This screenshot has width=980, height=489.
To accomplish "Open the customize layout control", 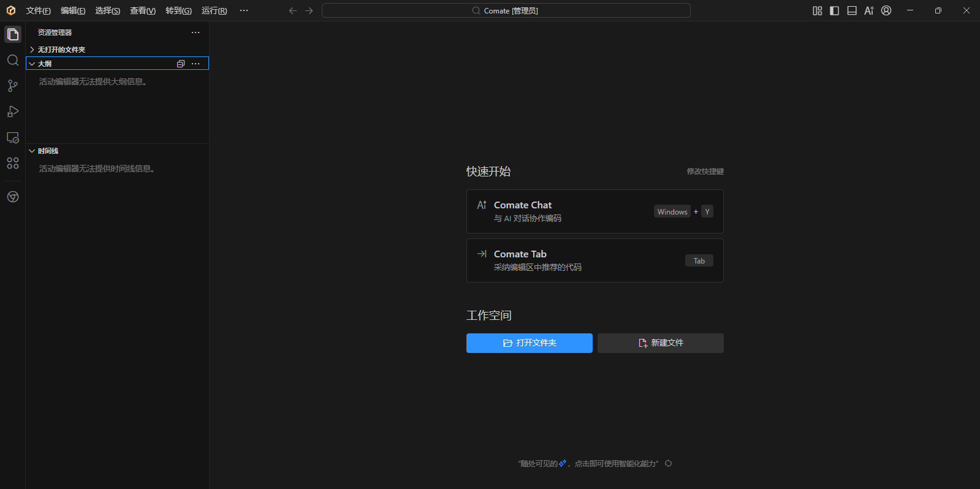I will click(x=817, y=10).
